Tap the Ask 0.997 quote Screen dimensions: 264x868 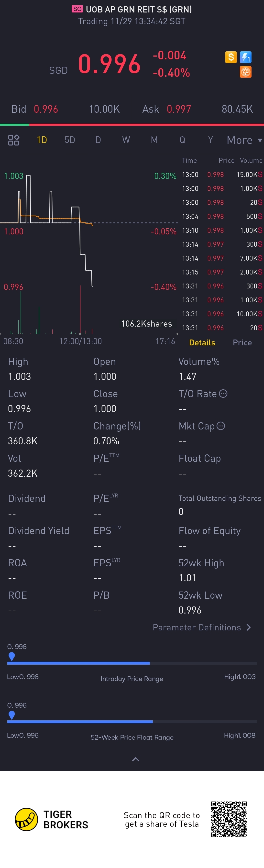[179, 109]
